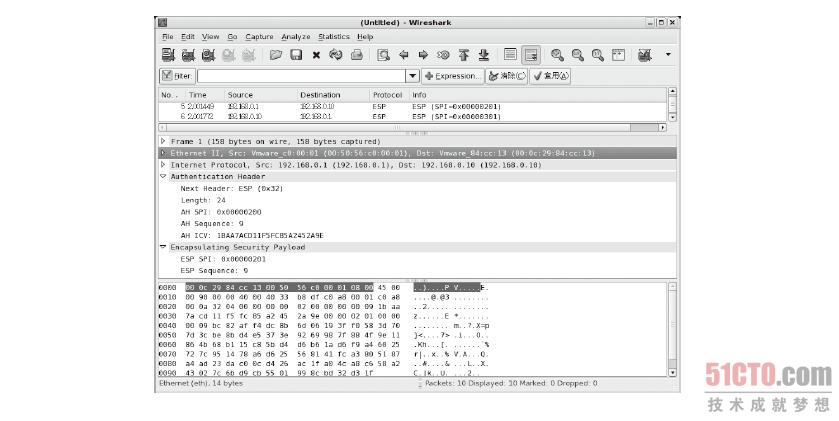
Task: Click the greyed-out stop capture icon
Action: (228, 55)
